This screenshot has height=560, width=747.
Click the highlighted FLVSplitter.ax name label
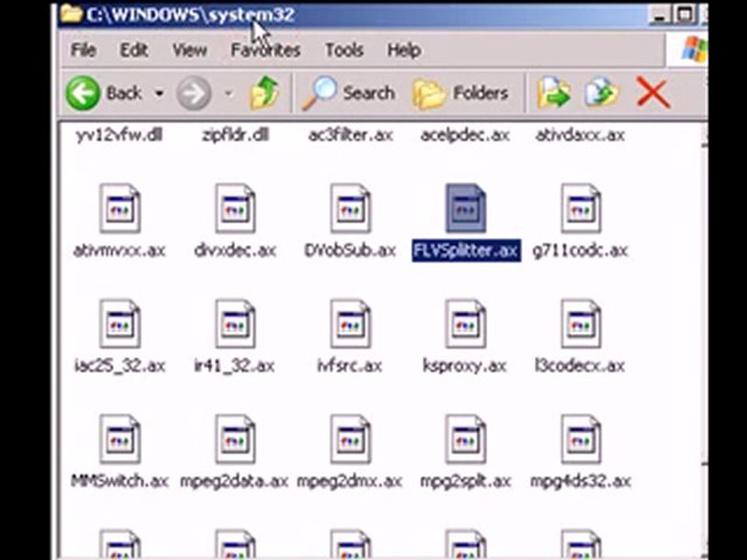click(x=466, y=250)
